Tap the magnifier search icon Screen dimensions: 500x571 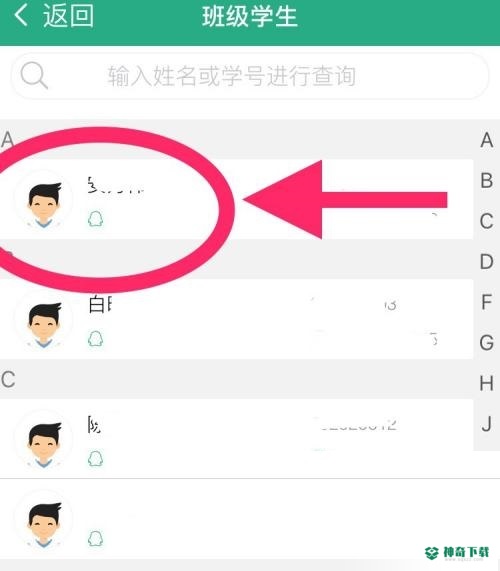click(34, 75)
